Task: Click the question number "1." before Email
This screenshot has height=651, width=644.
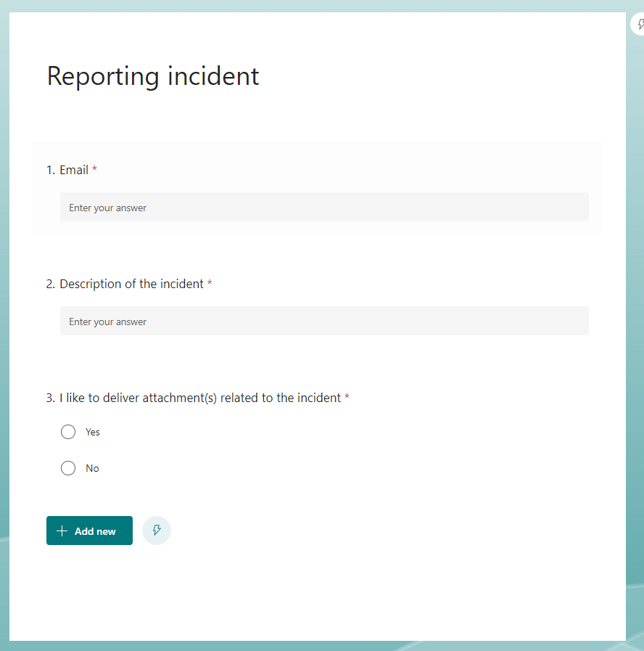Action: click(x=51, y=170)
